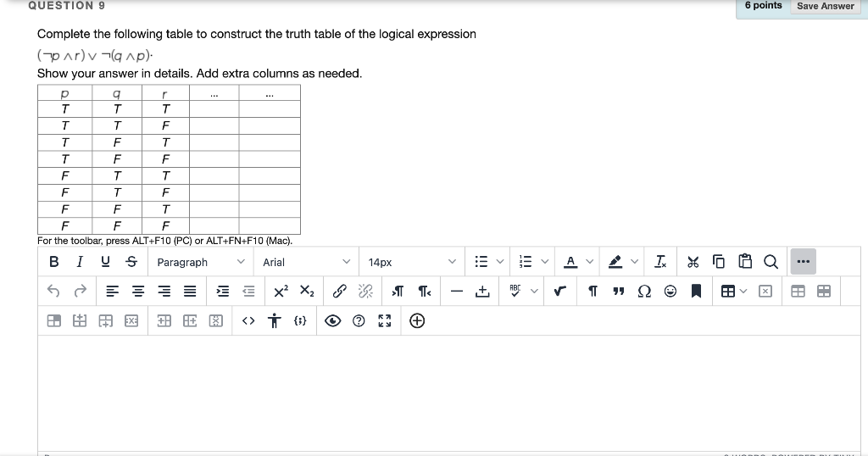Apply numbered list formatting
This screenshot has width=868, height=456.
pos(526,262)
